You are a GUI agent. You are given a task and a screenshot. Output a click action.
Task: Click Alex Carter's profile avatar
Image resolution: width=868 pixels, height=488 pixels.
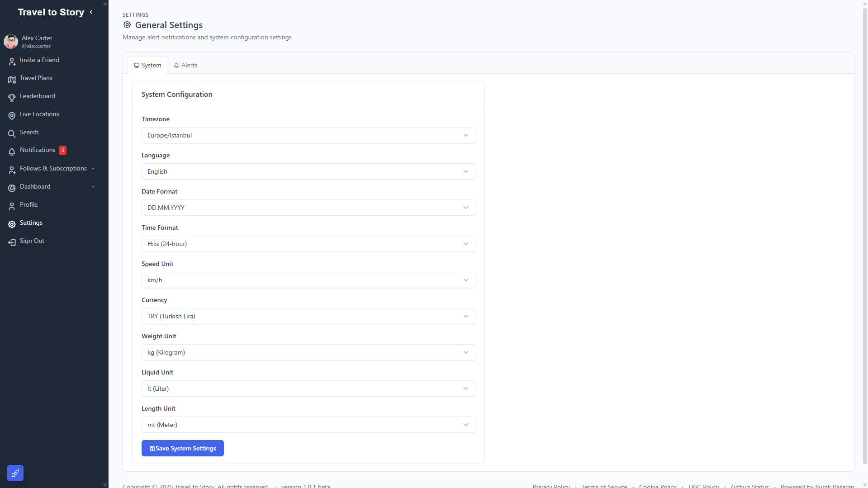(11, 42)
